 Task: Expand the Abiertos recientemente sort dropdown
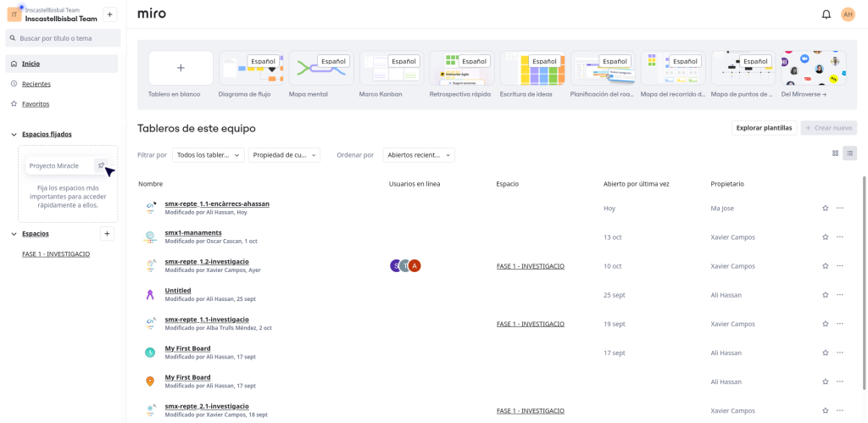(418, 155)
